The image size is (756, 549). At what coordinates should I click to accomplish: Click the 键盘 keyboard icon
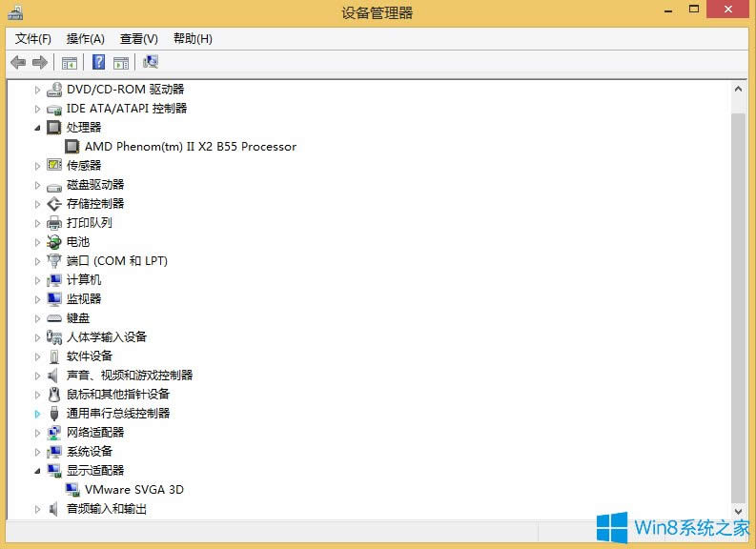click(x=54, y=318)
